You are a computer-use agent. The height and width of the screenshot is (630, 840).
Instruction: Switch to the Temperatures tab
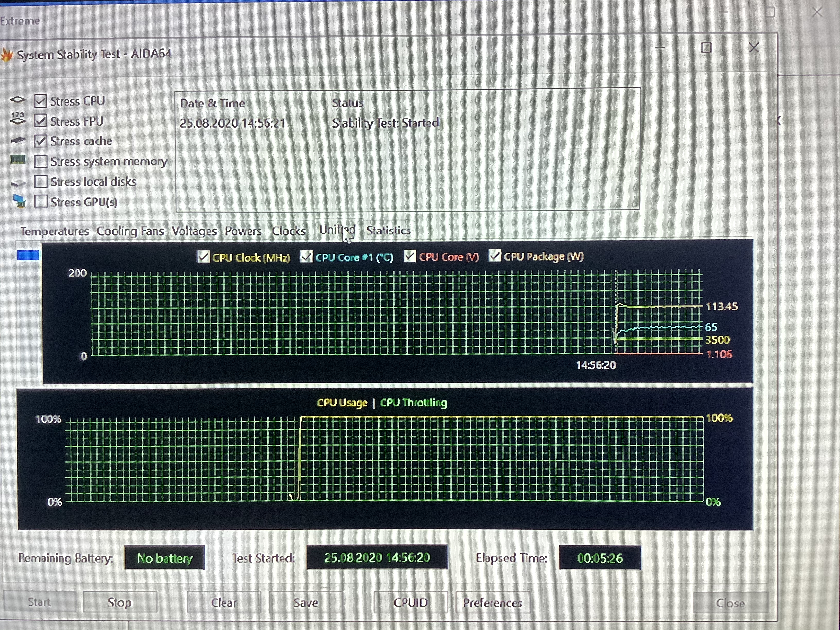(x=55, y=231)
